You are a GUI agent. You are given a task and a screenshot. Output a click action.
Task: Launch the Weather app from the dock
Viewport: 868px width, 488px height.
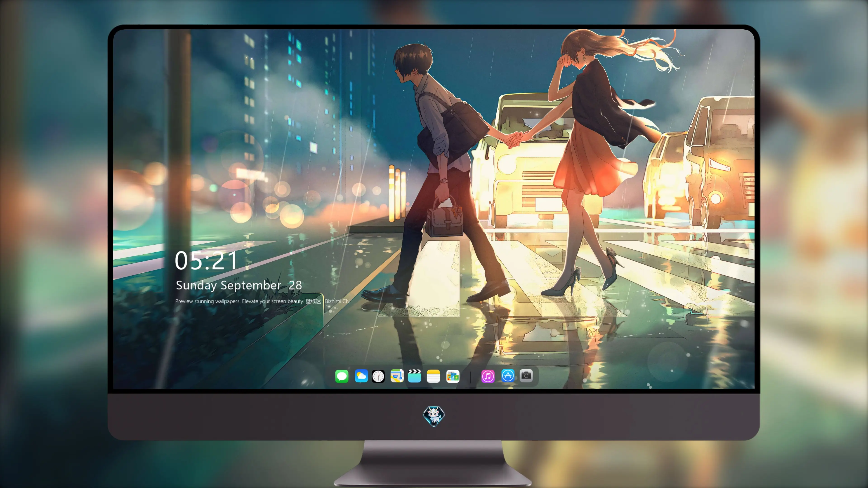tap(361, 376)
